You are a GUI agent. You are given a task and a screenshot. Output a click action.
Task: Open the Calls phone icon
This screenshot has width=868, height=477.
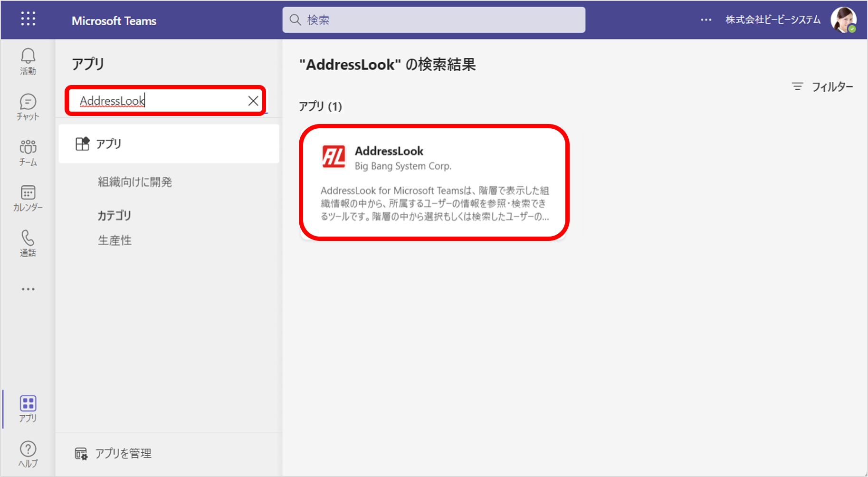click(28, 243)
